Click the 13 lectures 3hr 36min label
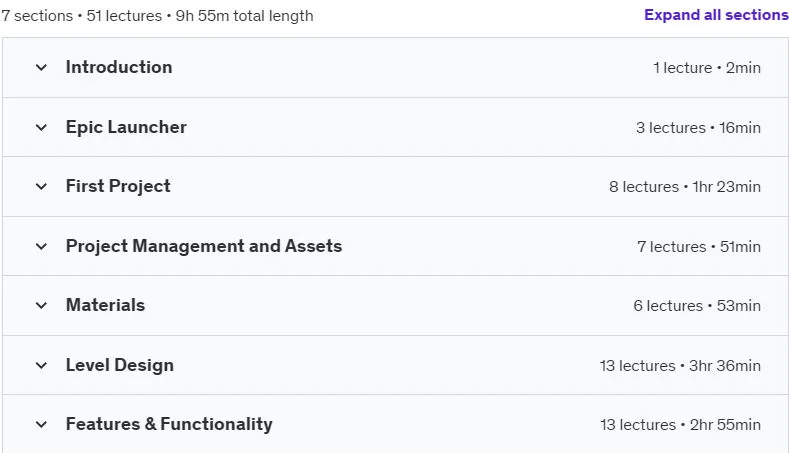789x453 pixels. [x=680, y=365]
